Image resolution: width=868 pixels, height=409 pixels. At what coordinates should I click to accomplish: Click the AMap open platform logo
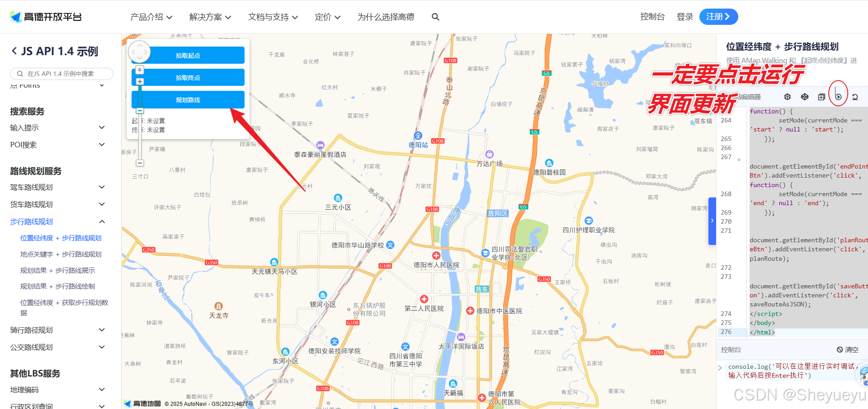coord(46,17)
